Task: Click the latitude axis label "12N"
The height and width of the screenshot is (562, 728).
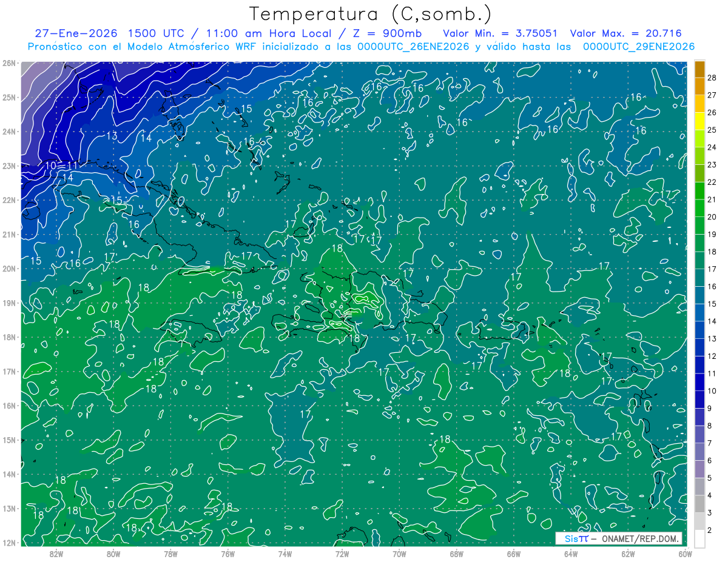Action: (8, 543)
